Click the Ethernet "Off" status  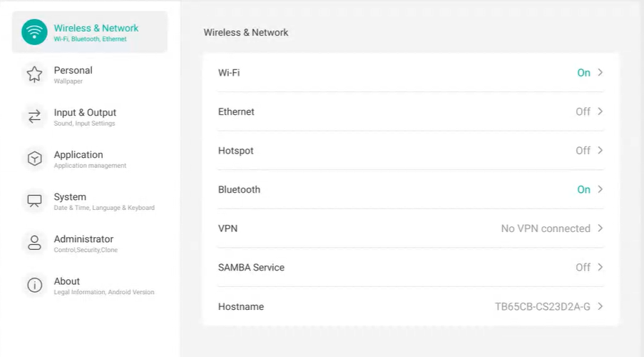[x=583, y=112]
